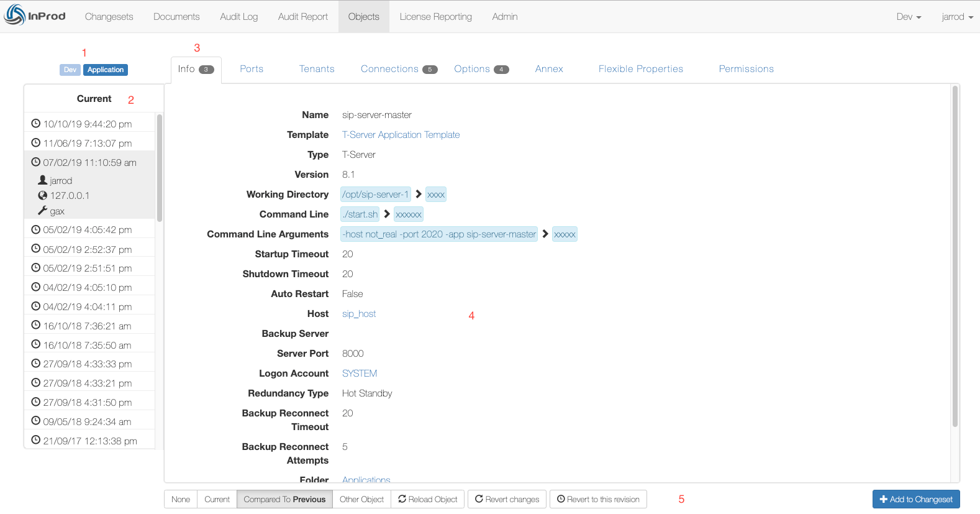
Task: Click the command line arguments value
Action: coord(439,234)
